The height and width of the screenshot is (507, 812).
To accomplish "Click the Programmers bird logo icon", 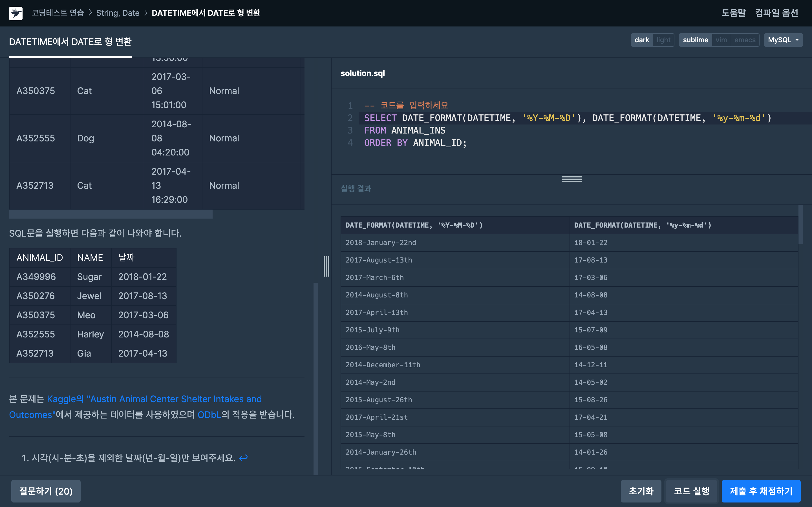I will 16,13.
